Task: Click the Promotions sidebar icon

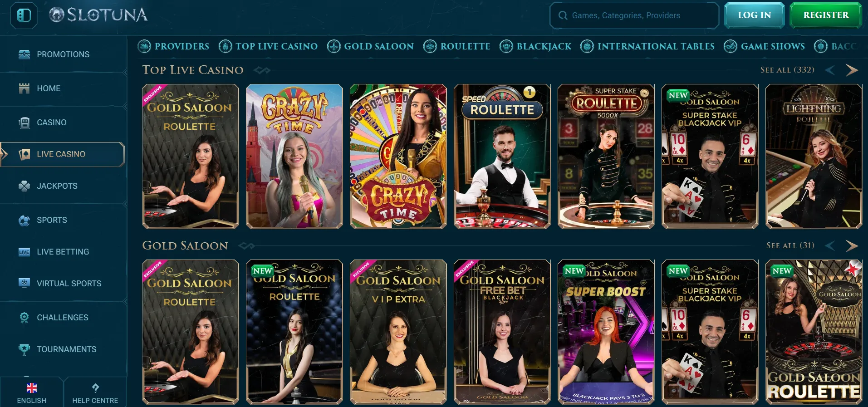Action: [x=24, y=54]
